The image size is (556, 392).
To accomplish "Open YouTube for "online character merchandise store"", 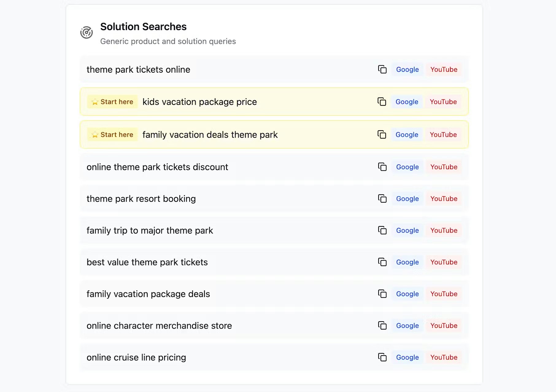I will pos(444,326).
